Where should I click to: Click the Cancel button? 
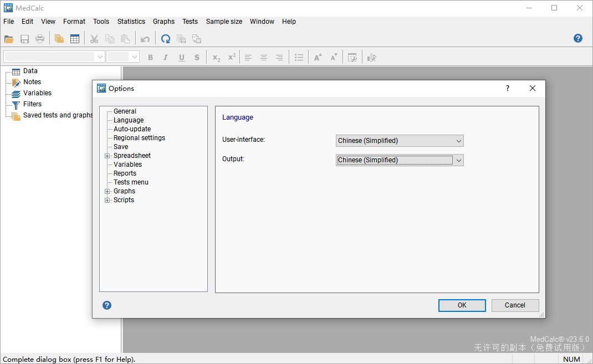[x=515, y=305]
